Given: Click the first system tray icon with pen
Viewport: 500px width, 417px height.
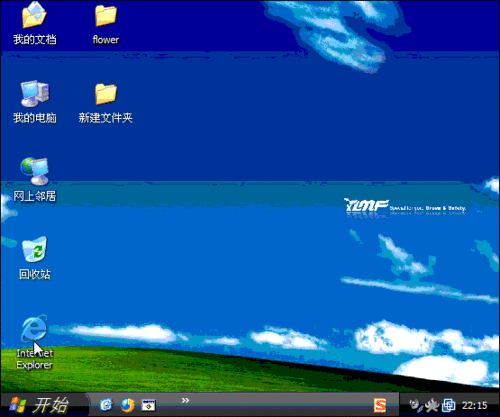Looking at the screenshot, I should point(416,405).
